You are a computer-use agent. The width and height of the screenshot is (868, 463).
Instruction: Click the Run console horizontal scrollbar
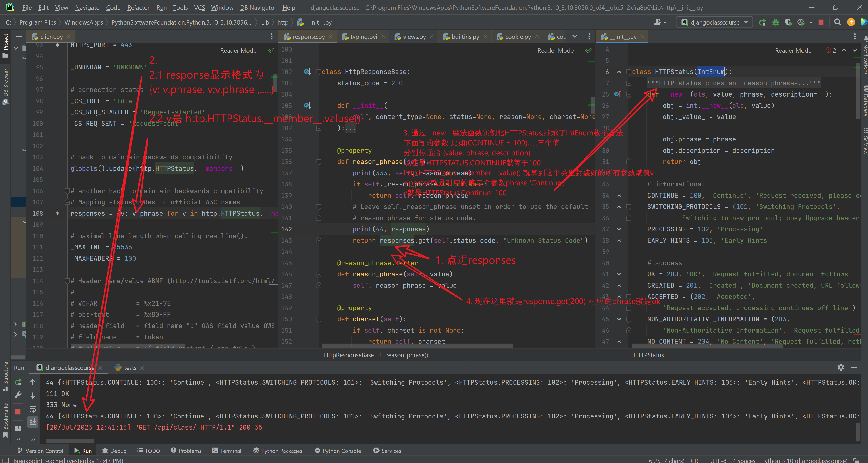pyautogui.click(x=70, y=441)
